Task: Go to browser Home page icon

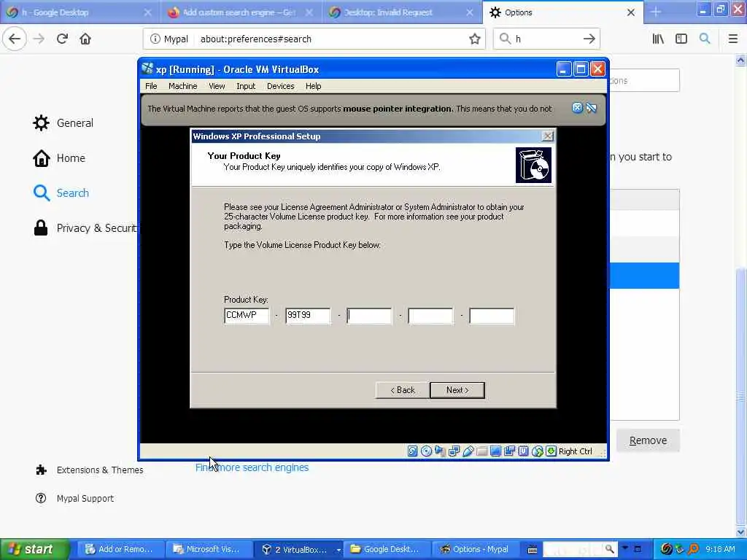Action: (x=85, y=39)
